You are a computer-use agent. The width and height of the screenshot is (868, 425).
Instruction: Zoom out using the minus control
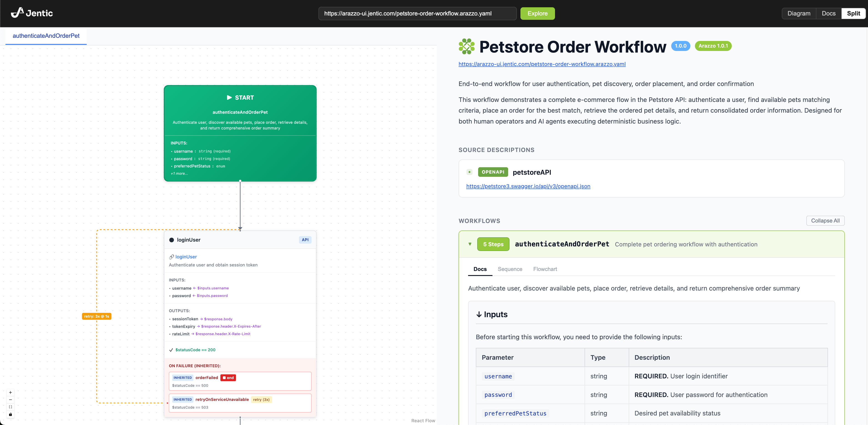10,400
